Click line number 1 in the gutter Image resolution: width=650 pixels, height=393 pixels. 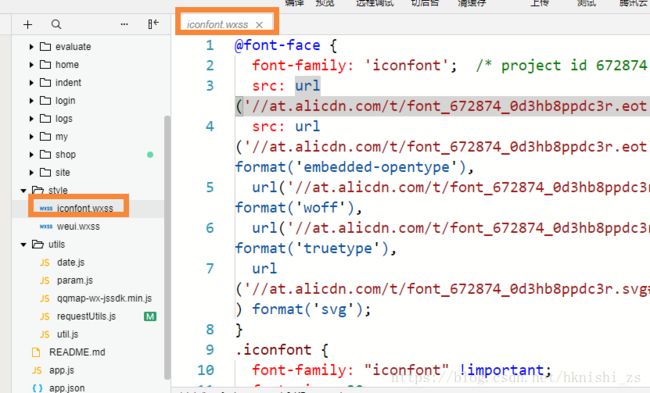click(210, 45)
